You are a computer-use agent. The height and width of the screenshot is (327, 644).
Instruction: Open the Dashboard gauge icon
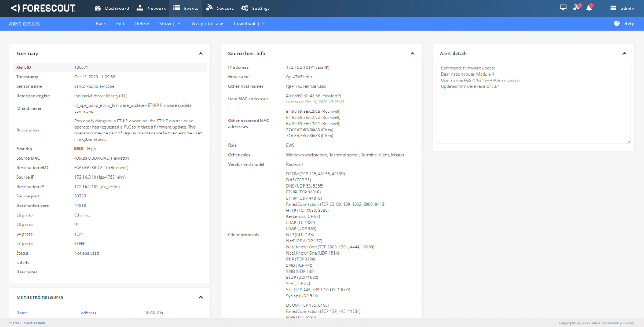[x=98, y=8]
